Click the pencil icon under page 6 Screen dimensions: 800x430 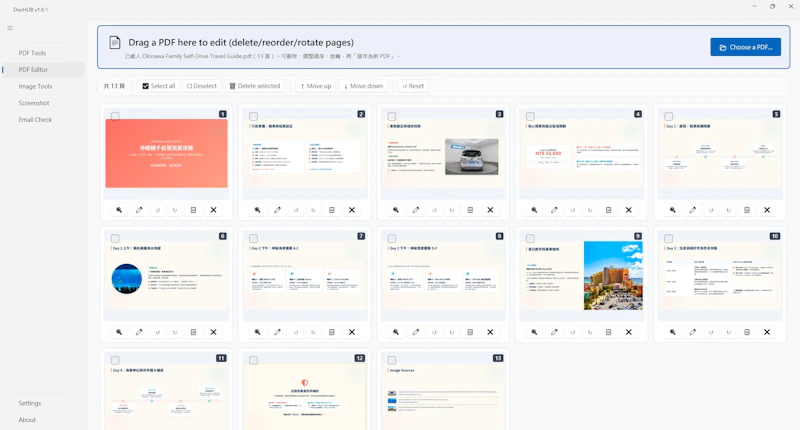click(x=139, y=332)
